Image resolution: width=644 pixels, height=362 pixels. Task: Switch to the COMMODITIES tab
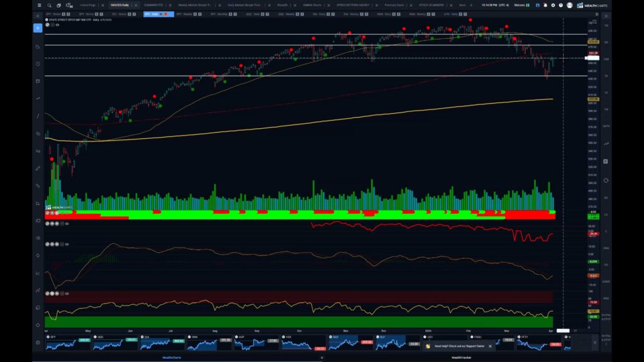tap(156, 4)
